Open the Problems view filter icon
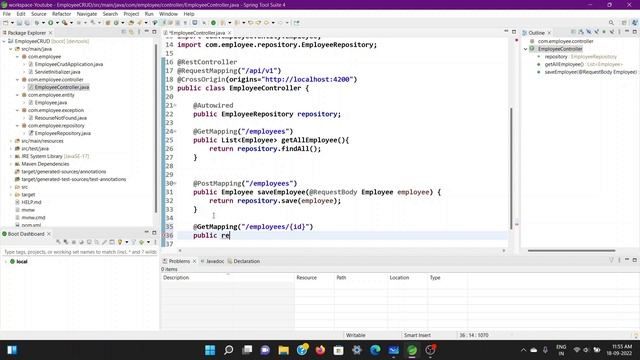This screenshot has width=640, height=360. (x=611, y=260)
